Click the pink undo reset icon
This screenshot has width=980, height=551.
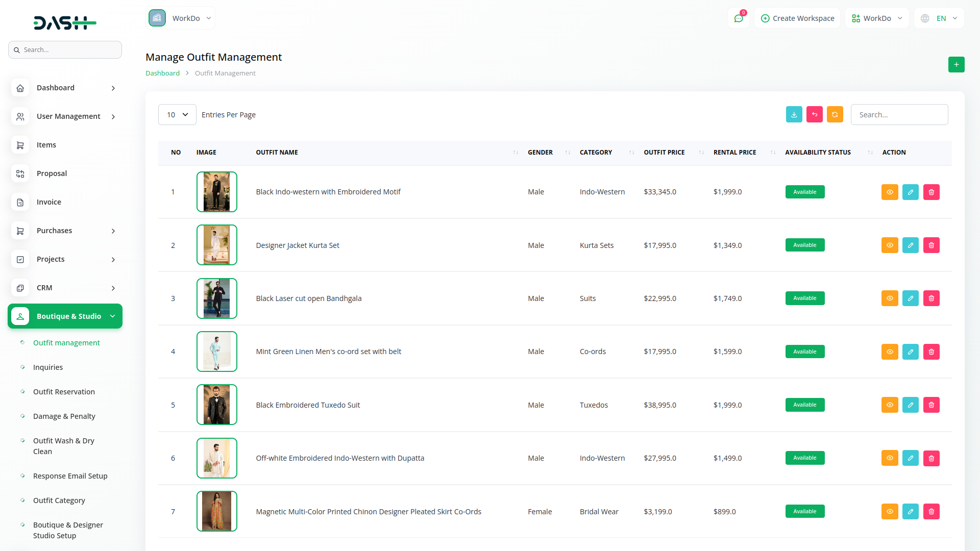pos(814,115)
